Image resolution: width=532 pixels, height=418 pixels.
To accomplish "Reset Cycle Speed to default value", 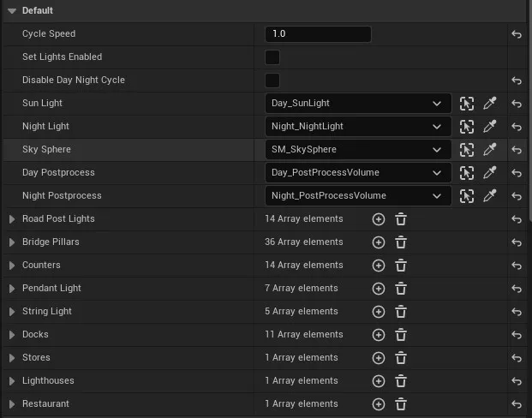I will pyautogui.click(x=517, y=34).
